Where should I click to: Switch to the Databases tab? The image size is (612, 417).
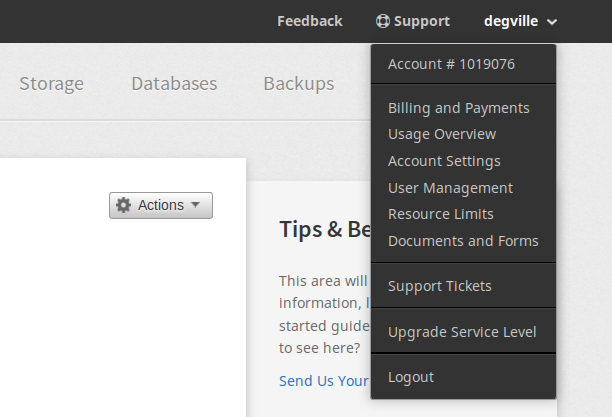[x=174, y=84]
